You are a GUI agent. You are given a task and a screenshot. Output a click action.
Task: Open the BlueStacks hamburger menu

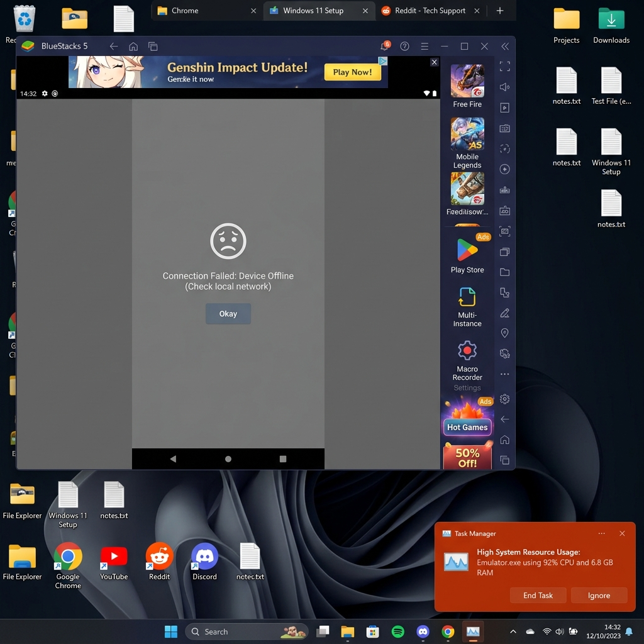tap(425, 47)
